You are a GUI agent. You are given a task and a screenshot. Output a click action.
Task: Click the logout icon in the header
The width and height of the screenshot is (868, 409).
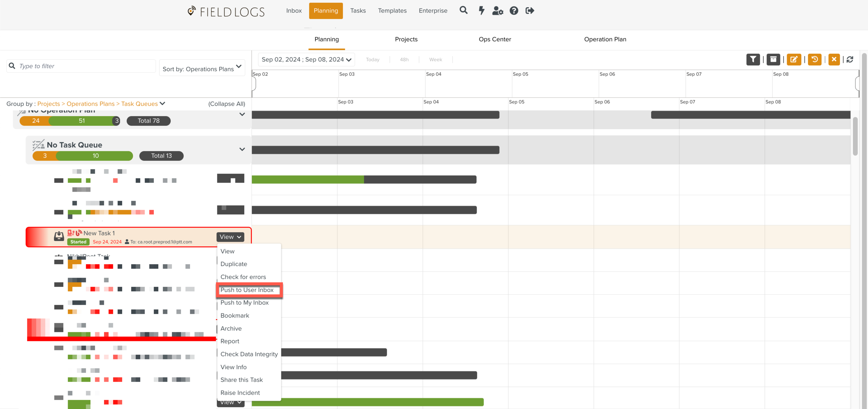(530, 11)
